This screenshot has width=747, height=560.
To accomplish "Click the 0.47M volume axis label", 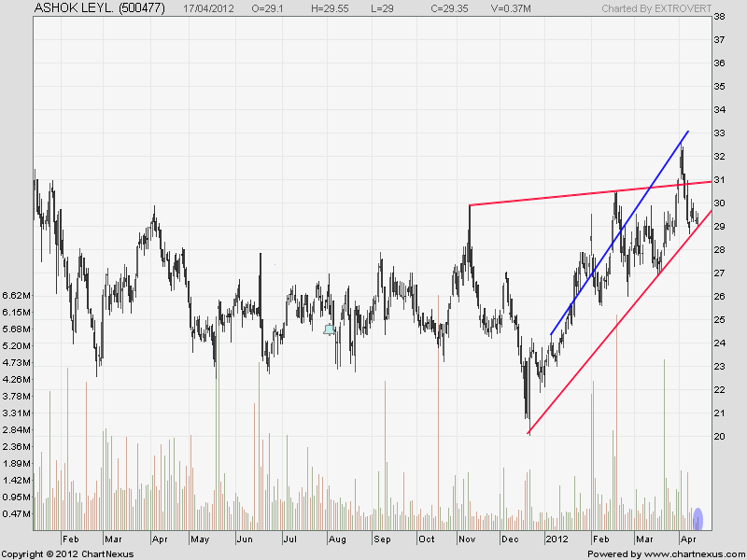I will [x=18, y=514].
